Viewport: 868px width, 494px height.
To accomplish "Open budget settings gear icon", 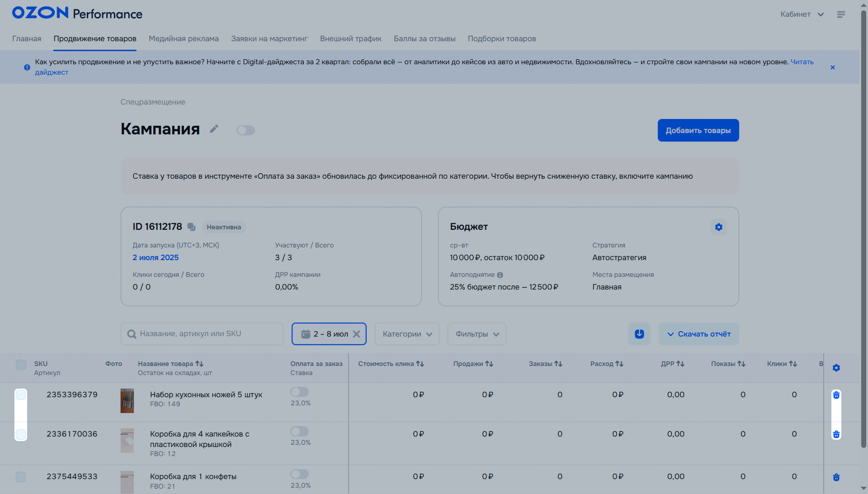I will (x=718, y=227).
